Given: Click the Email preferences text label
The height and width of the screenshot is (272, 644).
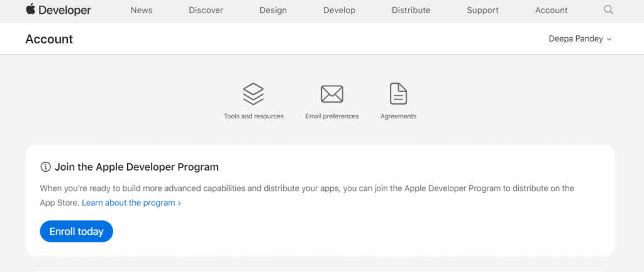Looking at the screenshot, I should tap(332, 116).
